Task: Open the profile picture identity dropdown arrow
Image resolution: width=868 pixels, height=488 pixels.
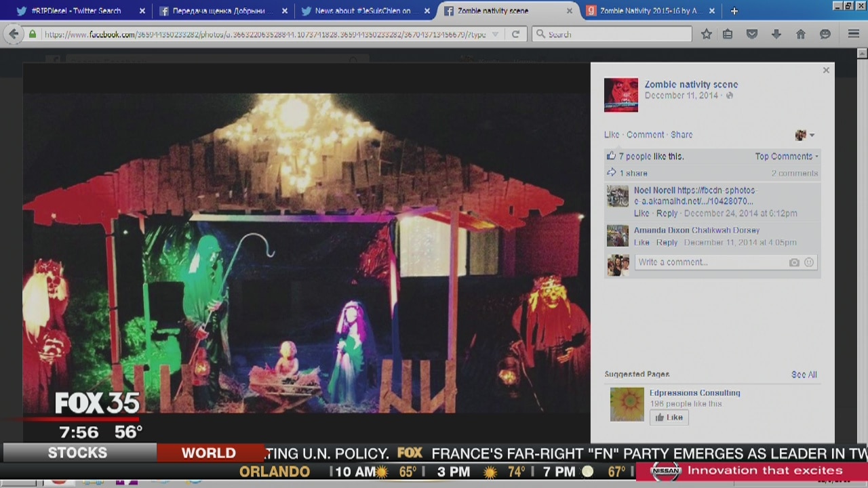Action: coord(812,135)
